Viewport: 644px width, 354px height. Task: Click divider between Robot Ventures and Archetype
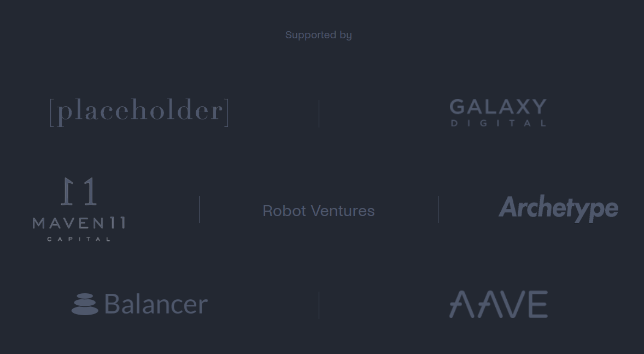point(438,209)
